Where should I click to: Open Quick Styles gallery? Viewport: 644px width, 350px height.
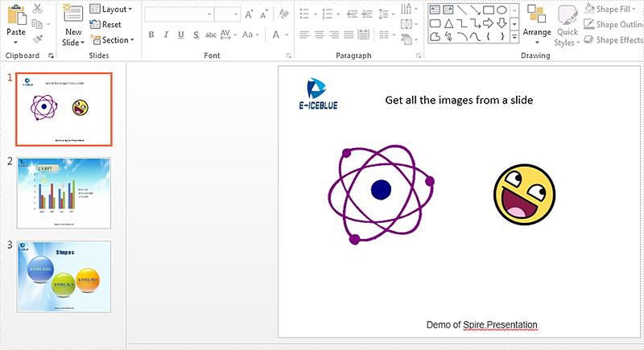click(568, 26)
